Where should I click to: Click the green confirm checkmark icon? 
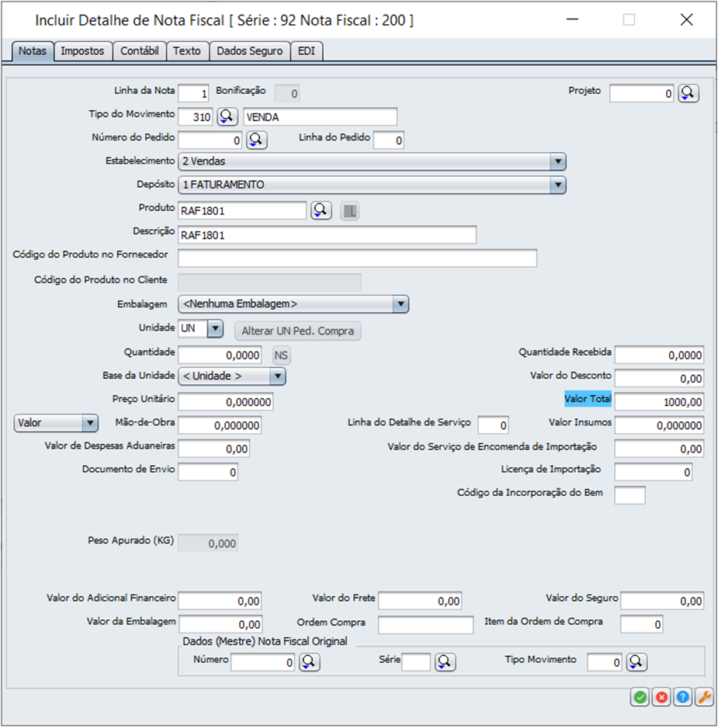coord(640,697)
